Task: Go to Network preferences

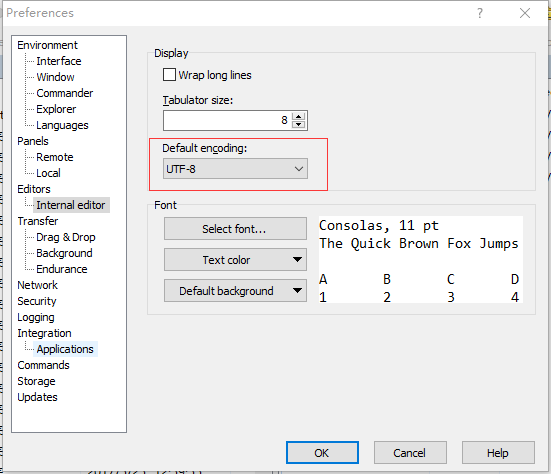Action: [x=37, y=285]
